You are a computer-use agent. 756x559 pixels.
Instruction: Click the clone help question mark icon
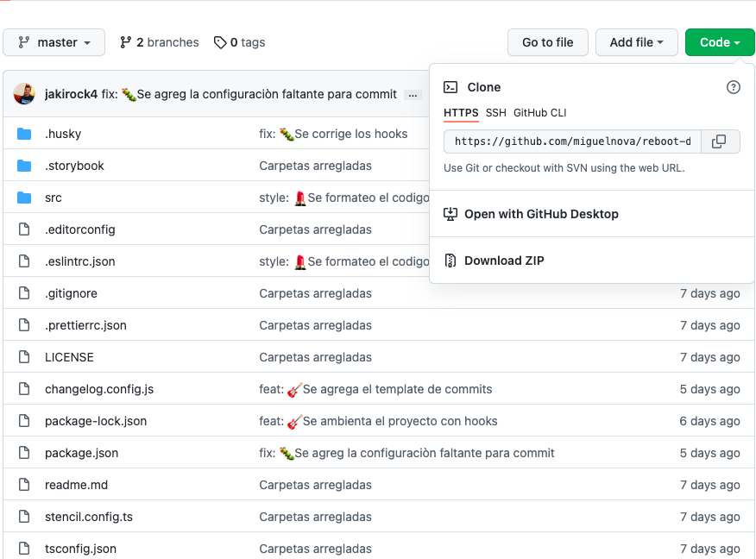[x=734, y=87]
